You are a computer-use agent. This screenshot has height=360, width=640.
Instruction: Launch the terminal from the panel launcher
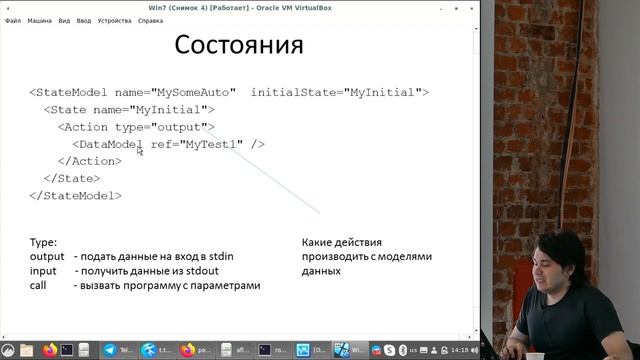click(x=67, y=350)
